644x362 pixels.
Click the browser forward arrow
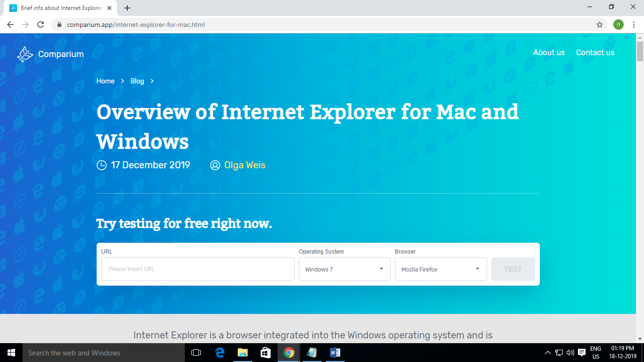(25, 25)
